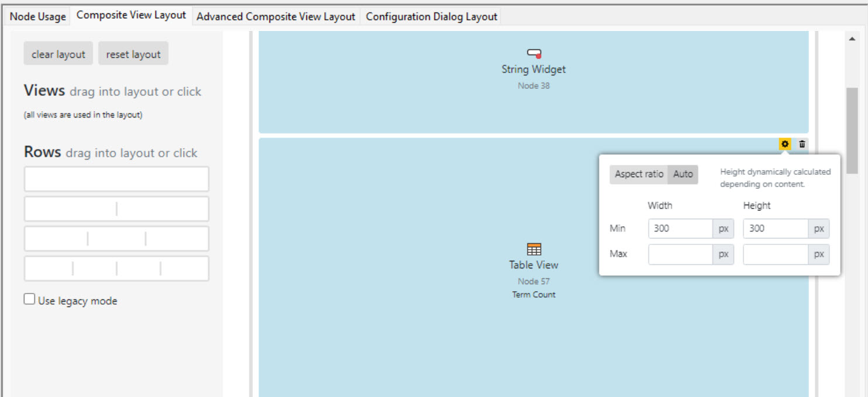
Task: Switch sizing to Aspect ratio
Action: (x=639, y=174)
